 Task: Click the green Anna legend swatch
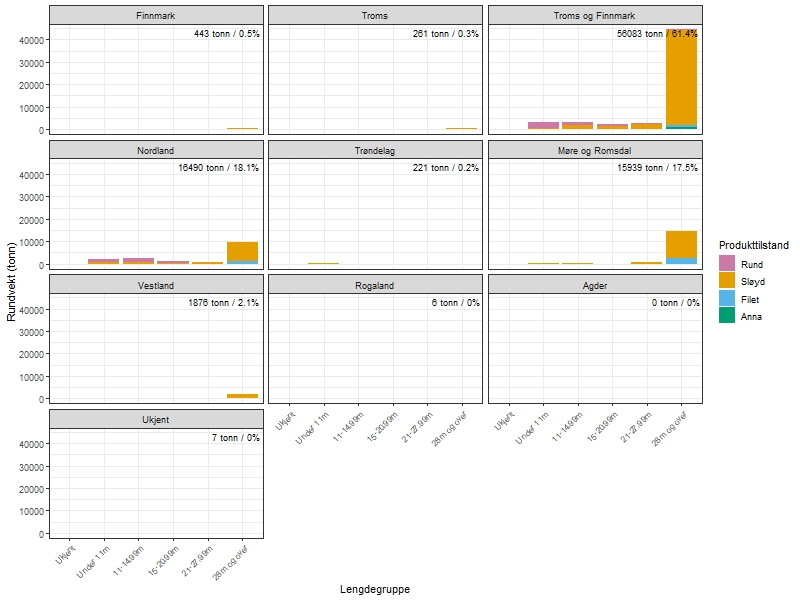[727, 316]
